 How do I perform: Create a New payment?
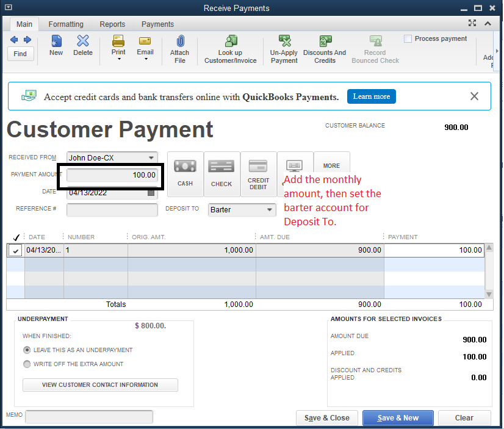point(56,45)
